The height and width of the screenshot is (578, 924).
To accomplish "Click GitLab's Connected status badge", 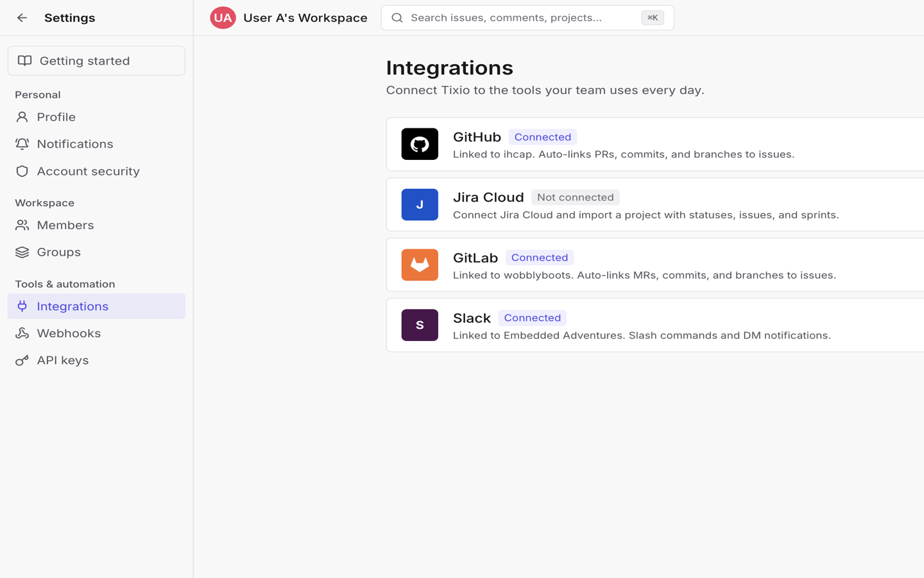I will pos(540,258).
